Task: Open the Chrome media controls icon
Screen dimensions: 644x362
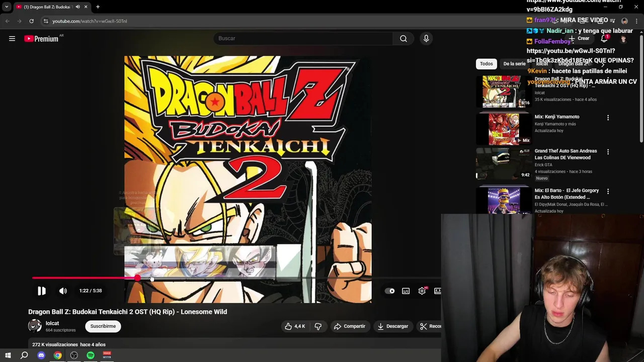Action: [612, 21]
